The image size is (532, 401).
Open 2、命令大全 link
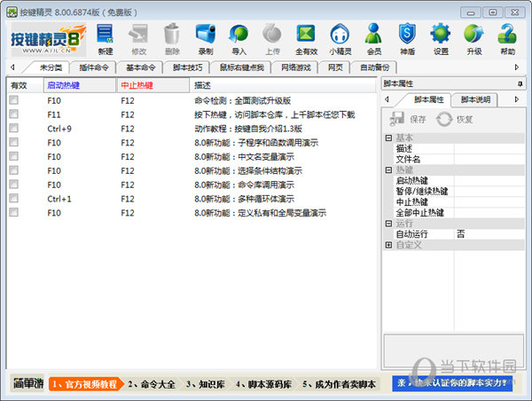pyautogui.click(x=152, y=384)
